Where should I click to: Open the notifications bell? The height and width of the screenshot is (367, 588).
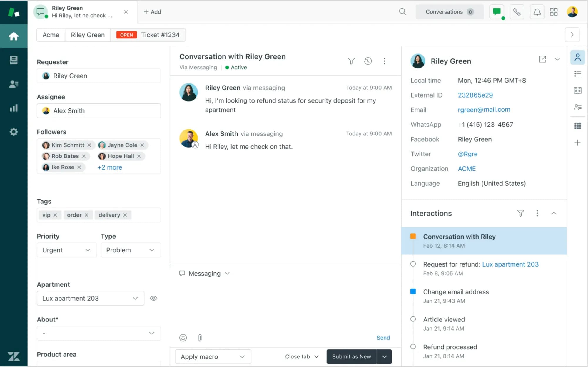pyautogui.click(x=537, y=12)
